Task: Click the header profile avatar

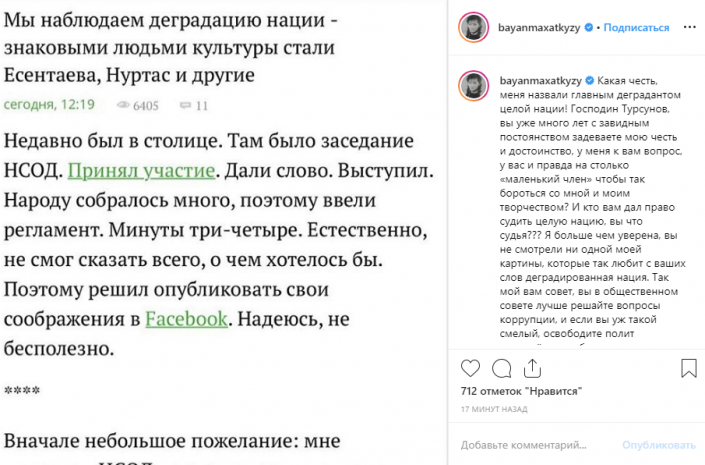Action: click(473, 28)
